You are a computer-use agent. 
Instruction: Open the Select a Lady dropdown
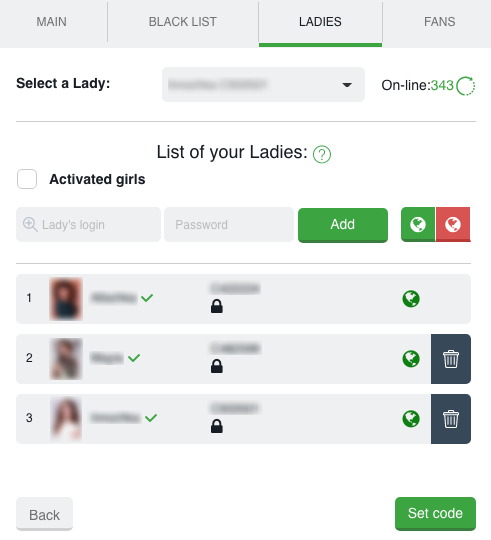pyautogui.click(x=263, y=84)
